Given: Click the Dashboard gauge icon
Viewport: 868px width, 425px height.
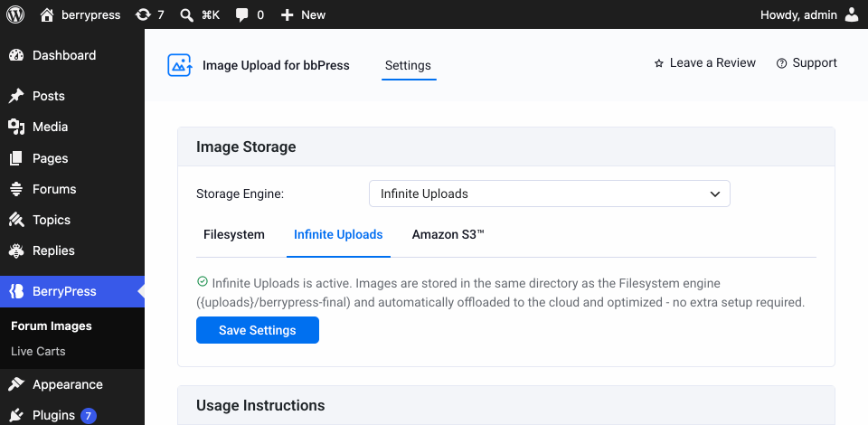Looking at the screenshot, I should 16,55.
